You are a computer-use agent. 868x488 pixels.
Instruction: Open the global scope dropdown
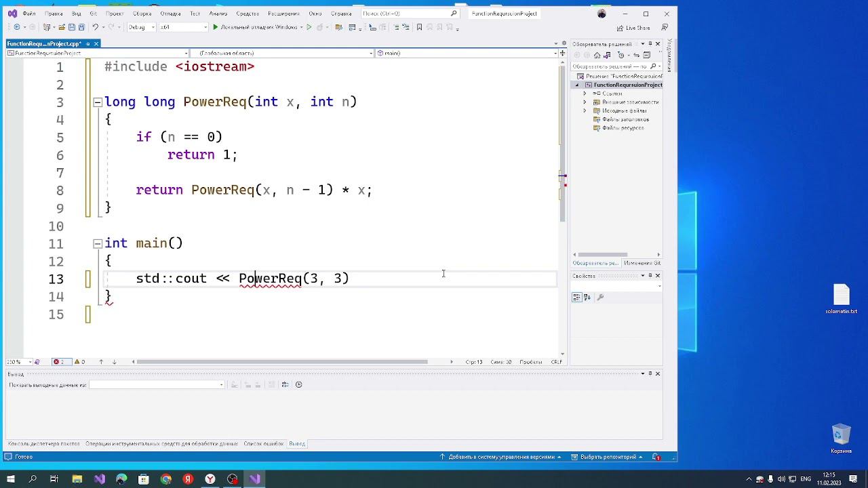(x=282, y=53)
